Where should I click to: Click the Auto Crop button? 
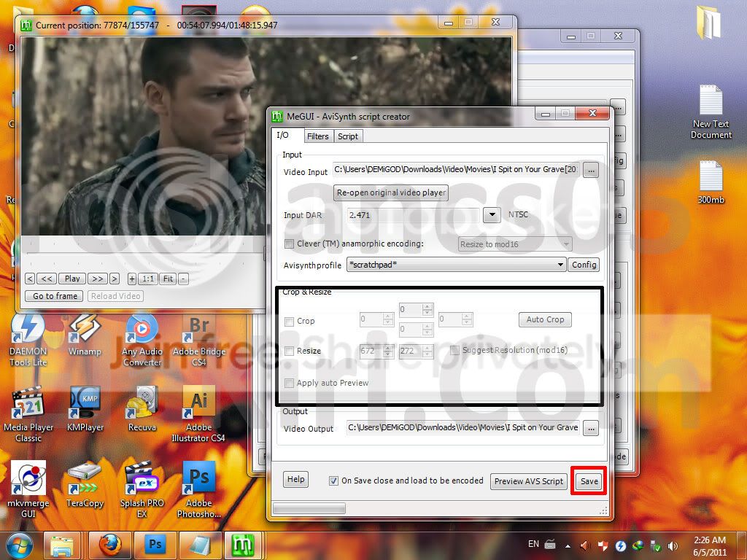[545, 319]
